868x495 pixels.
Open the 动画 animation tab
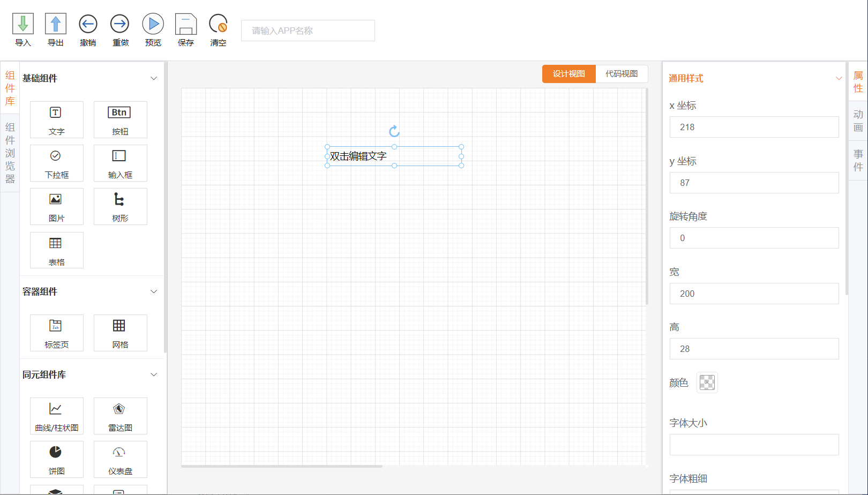coord(858,121)
